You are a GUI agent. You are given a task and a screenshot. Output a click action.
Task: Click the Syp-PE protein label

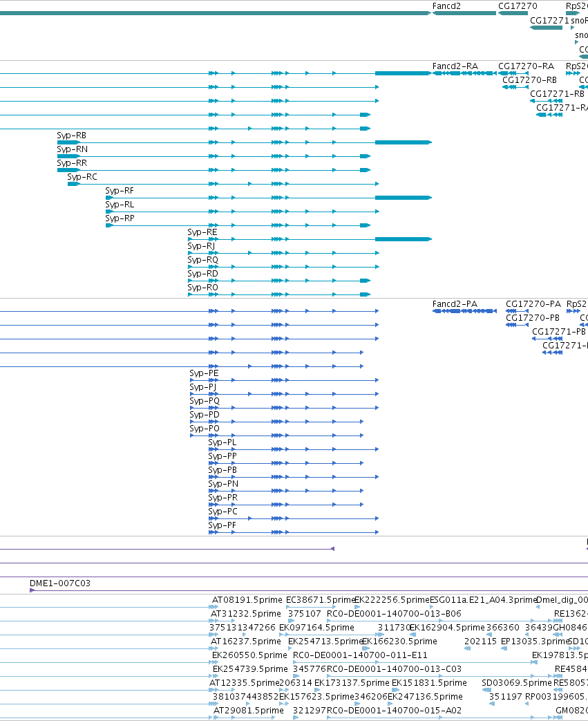[204, 373]
